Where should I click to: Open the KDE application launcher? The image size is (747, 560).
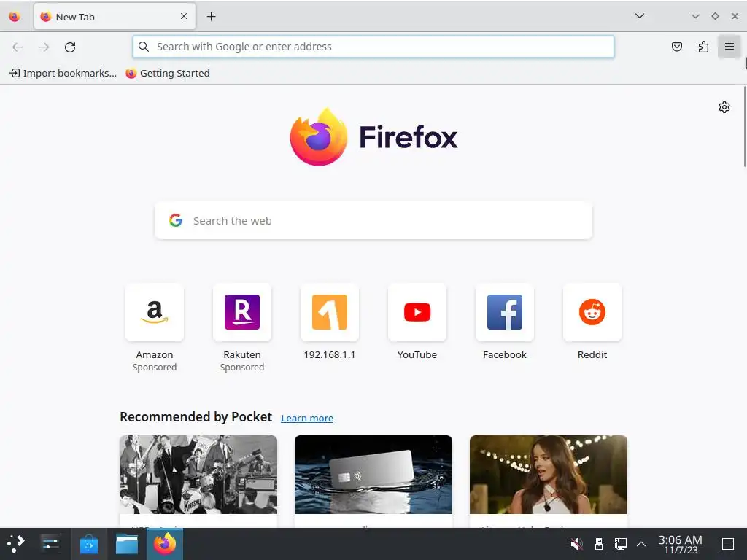click(x=15, y=544)
